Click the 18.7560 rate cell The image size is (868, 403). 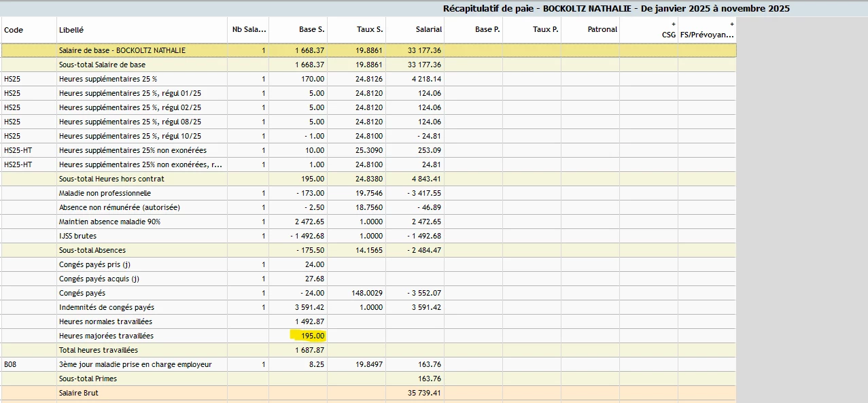369,207
